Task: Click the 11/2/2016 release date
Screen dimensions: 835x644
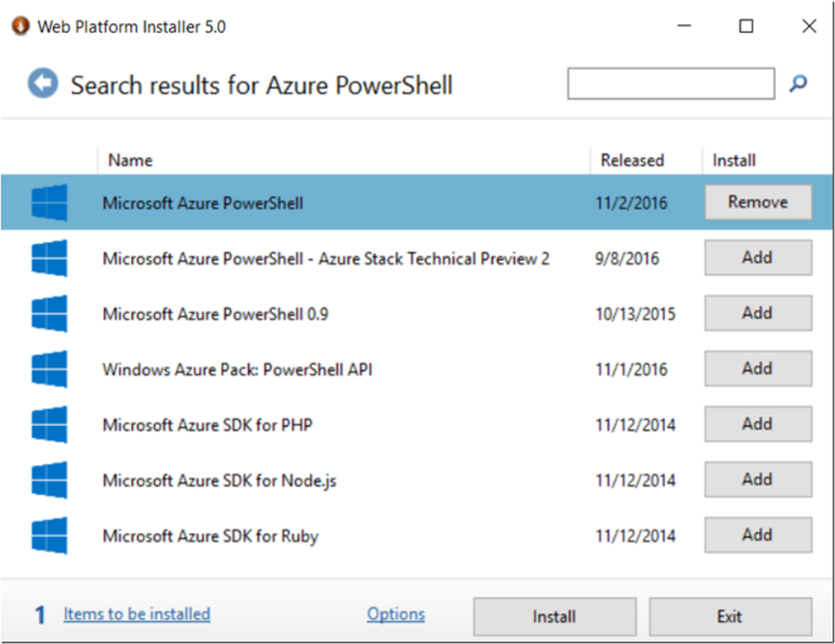Action: tap(631, 203)
